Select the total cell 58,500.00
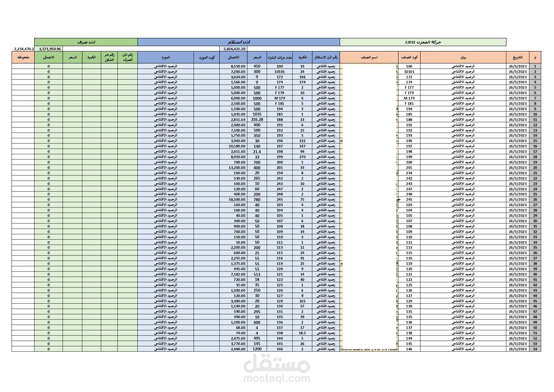Screen dimensions: 554x392 click(x=233, y=199)
